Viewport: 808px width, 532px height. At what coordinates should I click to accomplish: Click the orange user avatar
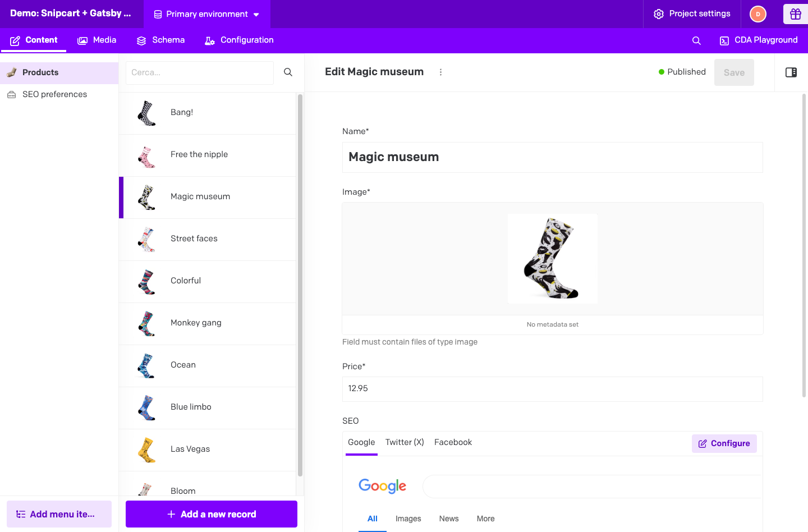[757, 14]
